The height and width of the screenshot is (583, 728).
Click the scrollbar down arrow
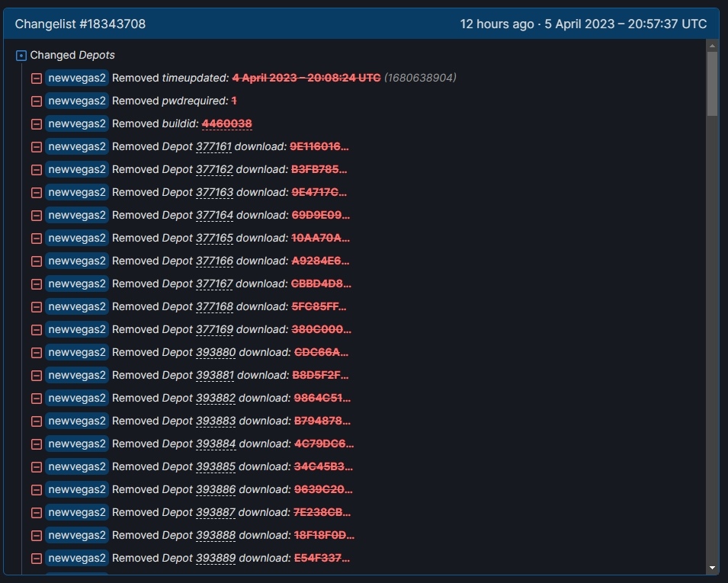tap(712, 568)
